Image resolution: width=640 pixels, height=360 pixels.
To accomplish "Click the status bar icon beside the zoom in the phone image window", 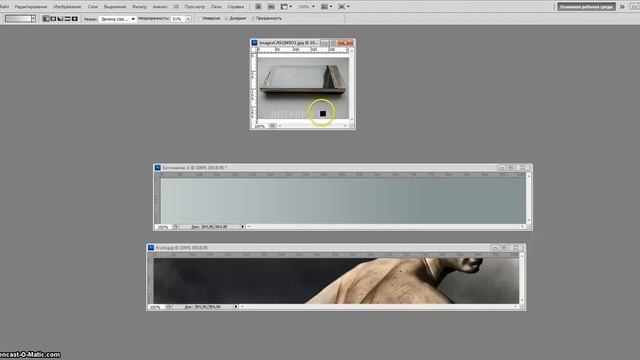I will 273,126.
